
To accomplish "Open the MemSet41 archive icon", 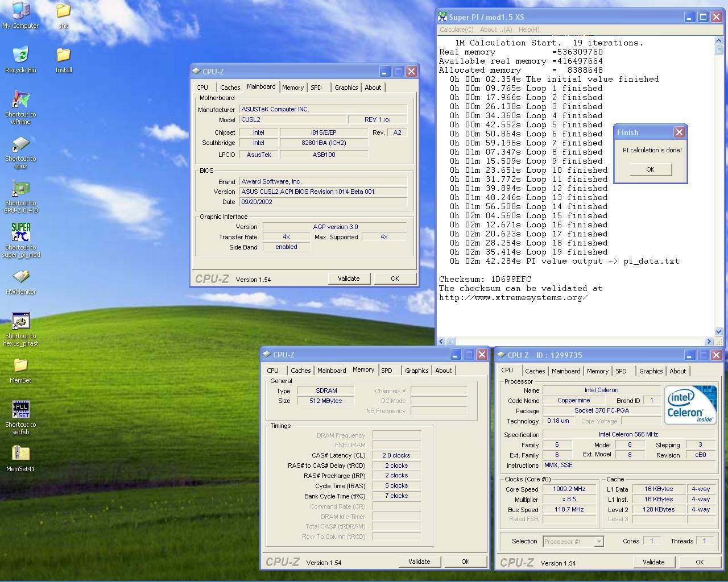I will coord(20,454).
